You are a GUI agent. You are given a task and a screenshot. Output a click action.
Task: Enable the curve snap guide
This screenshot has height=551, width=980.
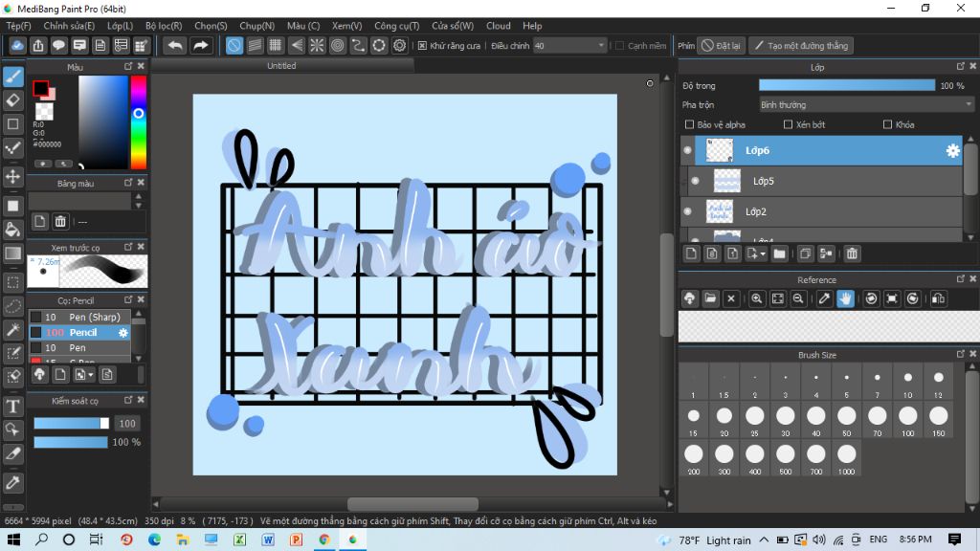(x=358, y=46)
